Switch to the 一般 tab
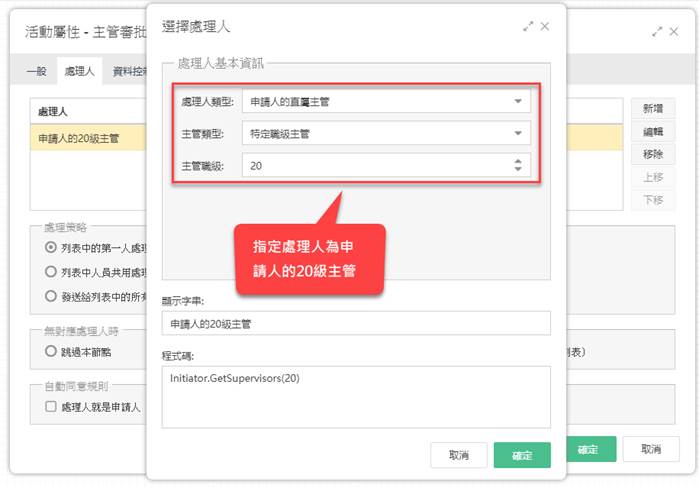Viewport: 699px width, 488px height. 37,71
